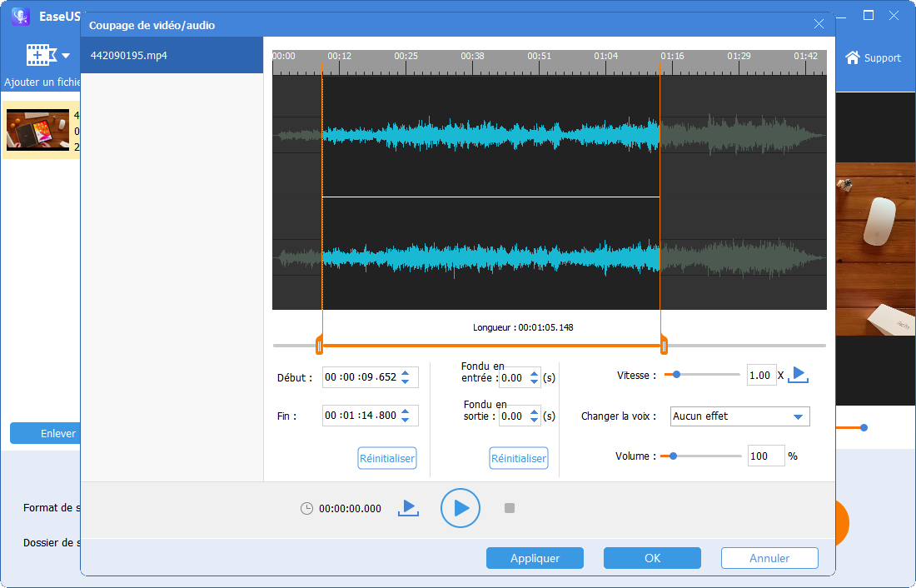This screenshot has height=588, width=916.
Task: Click the 00:38 mark on the ruler
Action: tap(472, 56)
